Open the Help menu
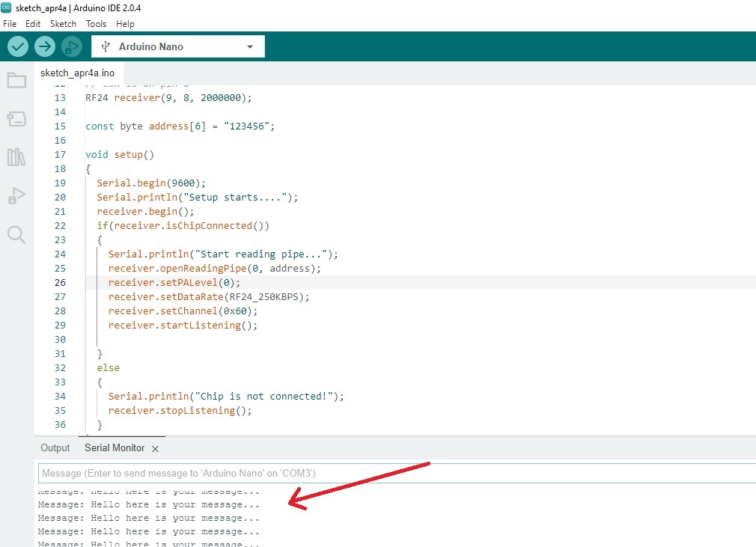756x547 pixels. pyautogui.click(x=125, y=24)
